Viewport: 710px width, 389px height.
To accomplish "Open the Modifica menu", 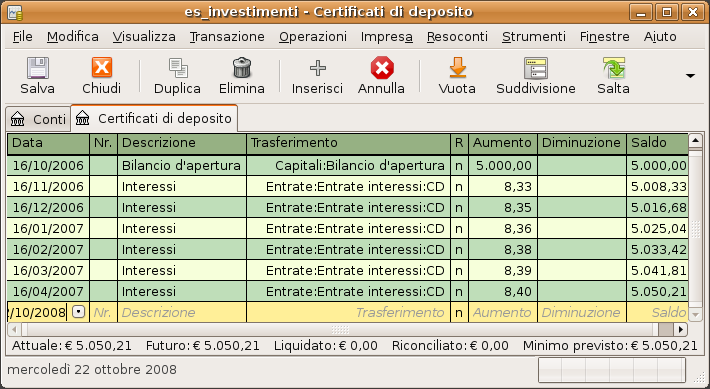I will [72, 36].
